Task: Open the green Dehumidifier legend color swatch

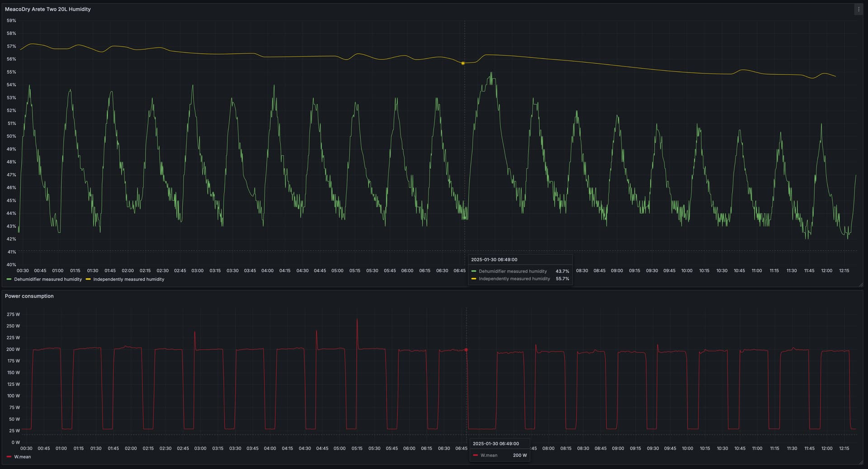Action: pos(9,280)
